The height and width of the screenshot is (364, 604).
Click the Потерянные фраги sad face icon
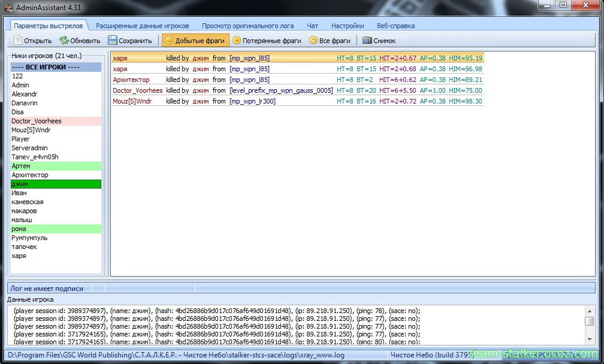tap(237, 40)
